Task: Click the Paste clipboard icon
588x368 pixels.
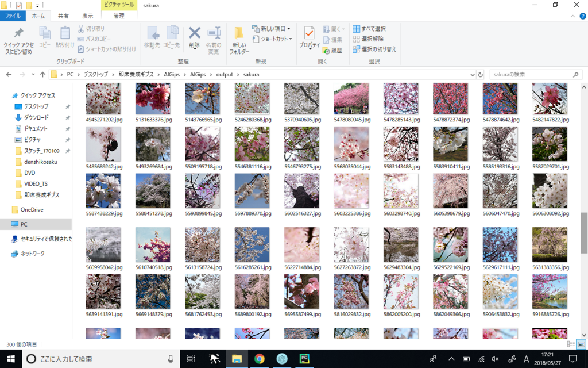Action: (x=65, y=37)
